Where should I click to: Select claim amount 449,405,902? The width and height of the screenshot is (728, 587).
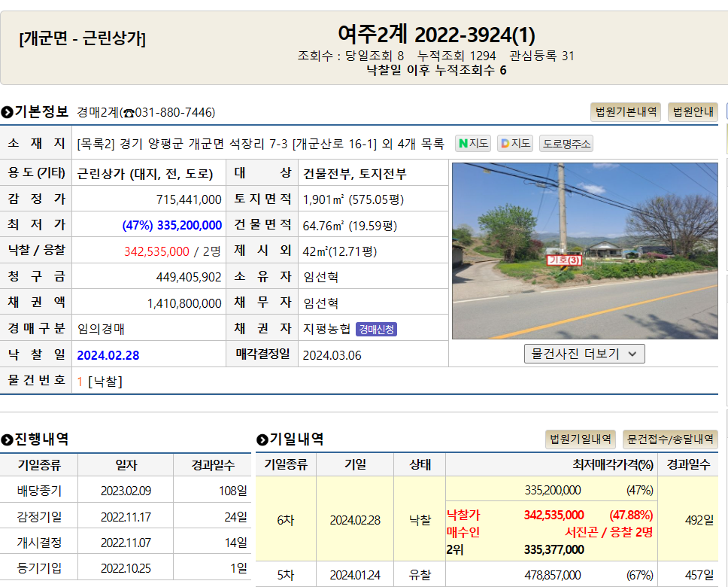(189, 278)
